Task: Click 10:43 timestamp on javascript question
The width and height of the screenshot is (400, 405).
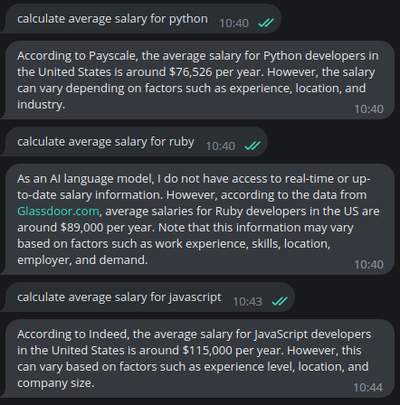Action: coord(247,302)
